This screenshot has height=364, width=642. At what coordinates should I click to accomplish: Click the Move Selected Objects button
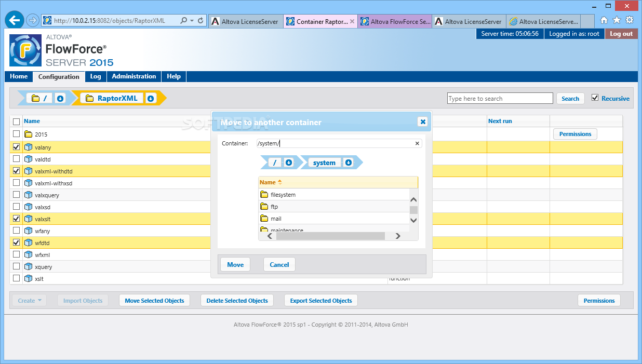pos(155,300)
